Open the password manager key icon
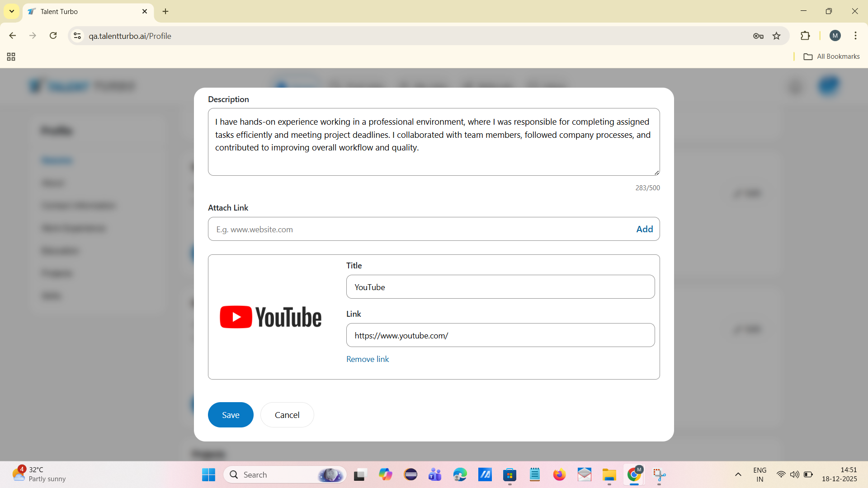868x488 pixels. pos(758,36)
